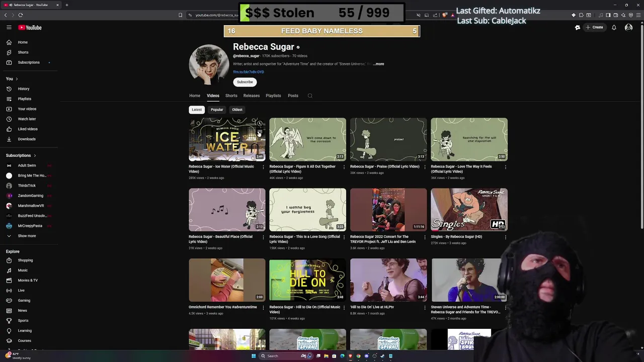Select the Videos tab
The width and height of the screenshot is (644, 362).
pyautogui.click(x=213, y=96)
